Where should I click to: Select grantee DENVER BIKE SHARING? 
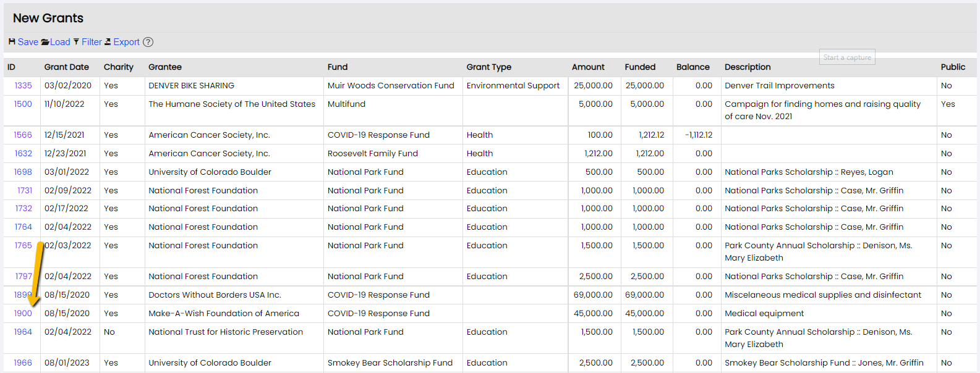pyautogui.click(x=191, y=86)
